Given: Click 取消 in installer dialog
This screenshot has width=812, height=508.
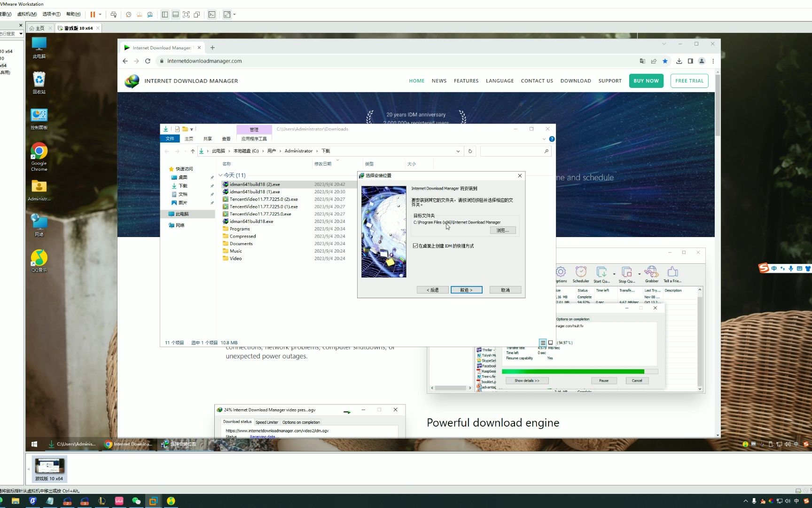Looking at the screenshot, I should pyautogui.click(x=505, y=290).
